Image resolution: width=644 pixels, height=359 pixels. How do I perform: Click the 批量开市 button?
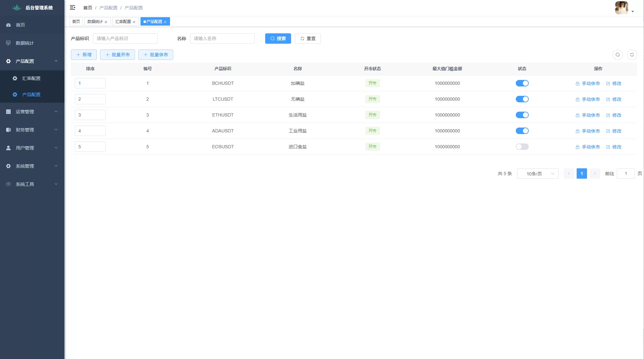pyautogui.click(x=117, y=55)
